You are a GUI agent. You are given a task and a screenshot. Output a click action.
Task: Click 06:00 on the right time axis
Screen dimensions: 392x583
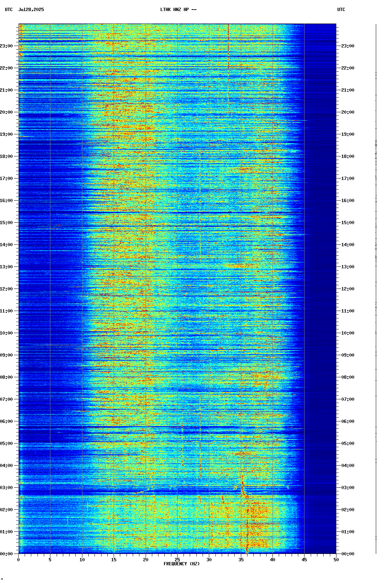point(348,421)
